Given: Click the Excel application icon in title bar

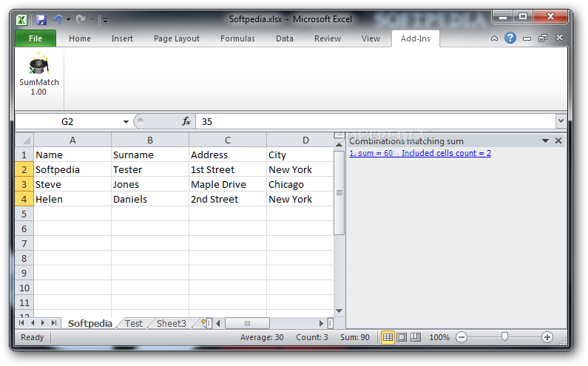Looking at the screenshot, I should click(x=21, y=19).
